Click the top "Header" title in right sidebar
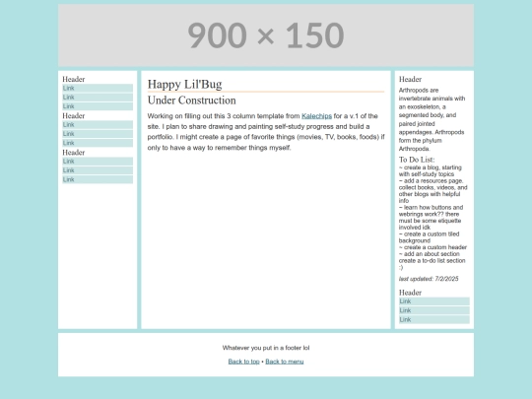The image size is (532, 399). point(410,80)
